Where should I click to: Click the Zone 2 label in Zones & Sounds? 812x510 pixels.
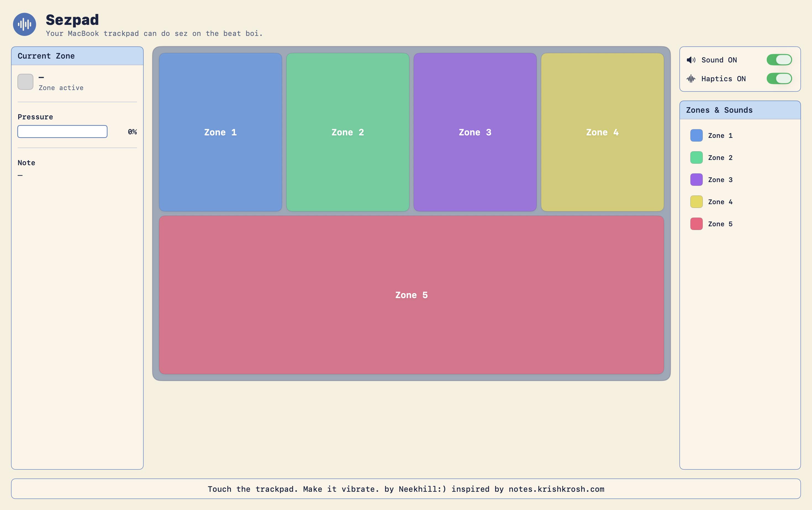(x=720, y=157)
